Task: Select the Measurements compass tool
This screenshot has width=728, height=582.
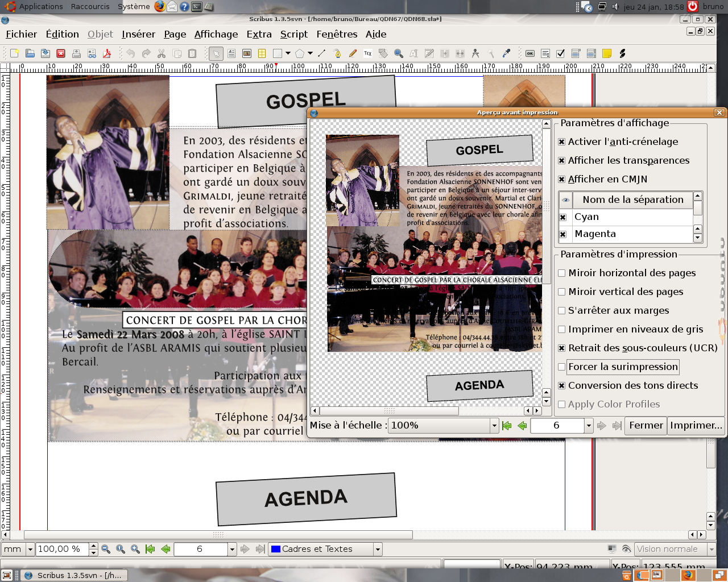Action: coord(475,53)
